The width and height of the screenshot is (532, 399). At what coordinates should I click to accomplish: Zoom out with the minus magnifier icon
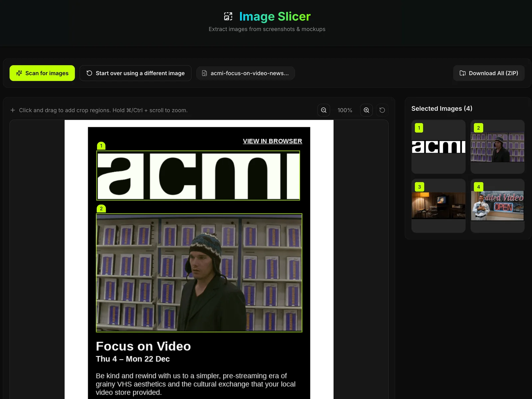click(324, 110)
